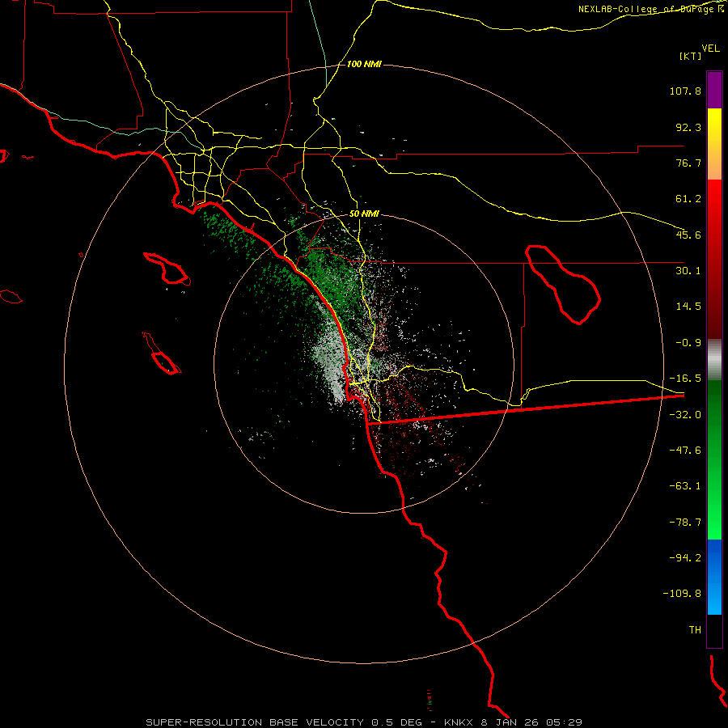Click the -63.1 velocity scale value
This screenshot has height=728, width=728.
pos(685,486)
